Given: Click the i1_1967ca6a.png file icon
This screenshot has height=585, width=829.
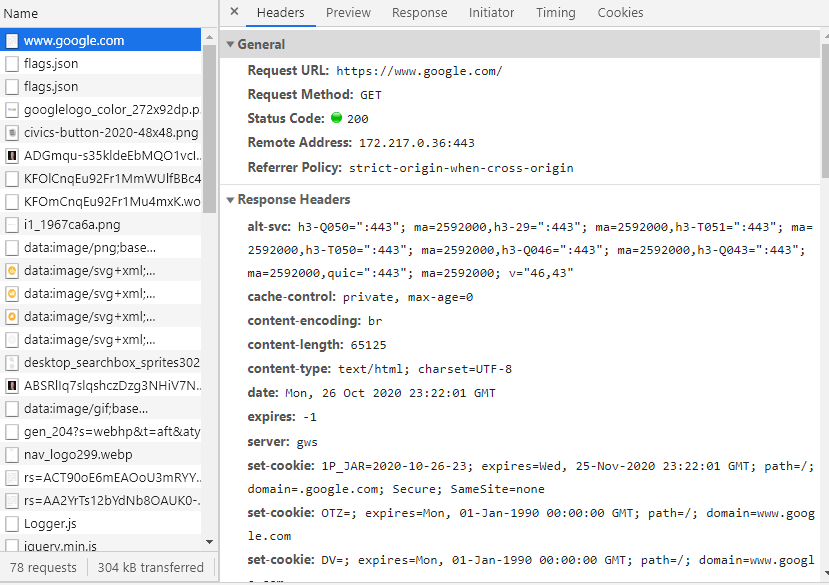Looking at the screenshot, I should point(12,225).
